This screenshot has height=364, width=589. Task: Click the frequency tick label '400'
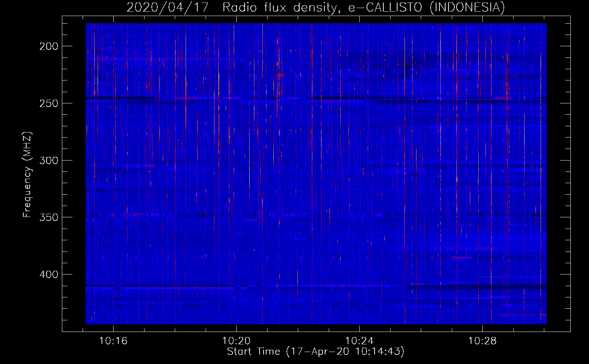[49, 274]
